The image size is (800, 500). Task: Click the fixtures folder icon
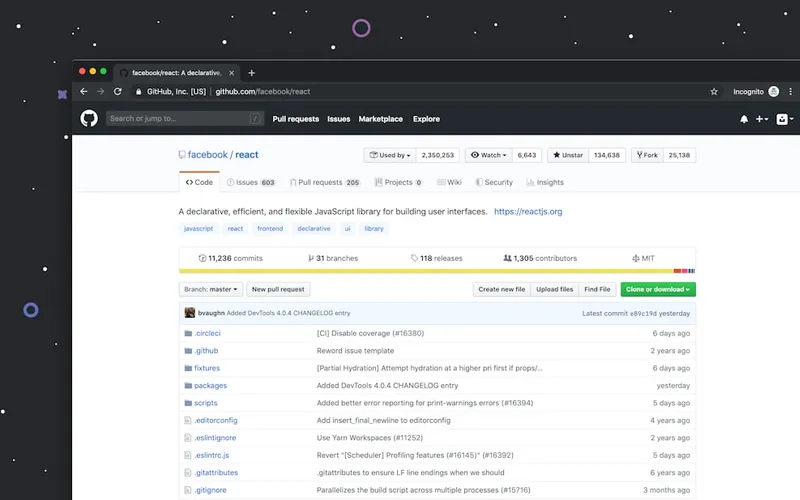[188, 368]
